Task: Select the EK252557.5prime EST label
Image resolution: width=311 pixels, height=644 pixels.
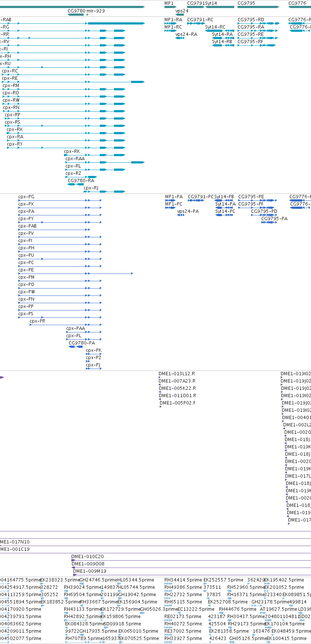Action: tap(223, 580)
